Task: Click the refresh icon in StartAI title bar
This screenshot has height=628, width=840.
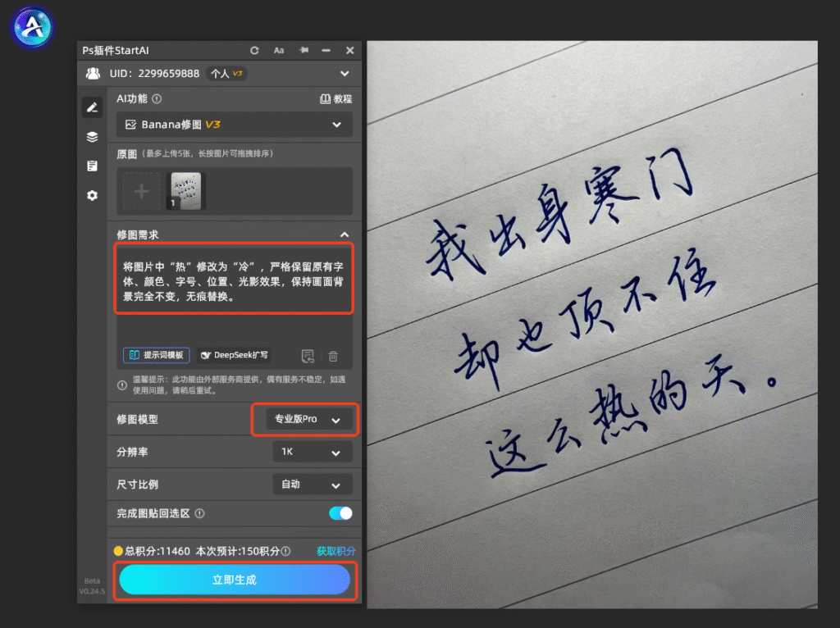Action: point(254,50)
